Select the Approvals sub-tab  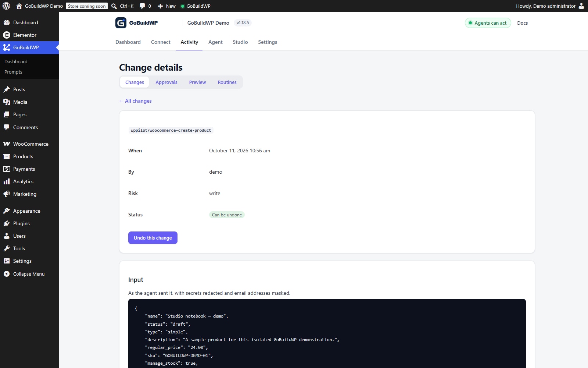(x=166, y=82)
